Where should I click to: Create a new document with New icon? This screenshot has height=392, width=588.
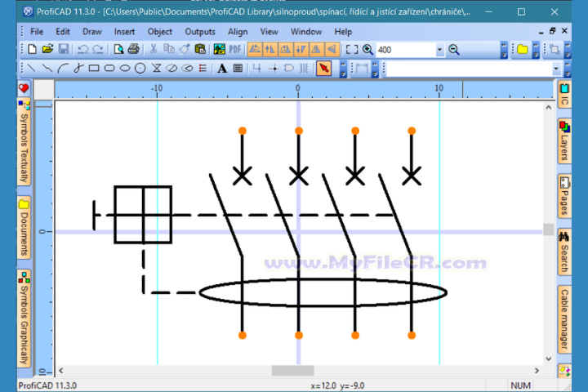point(32,49)
